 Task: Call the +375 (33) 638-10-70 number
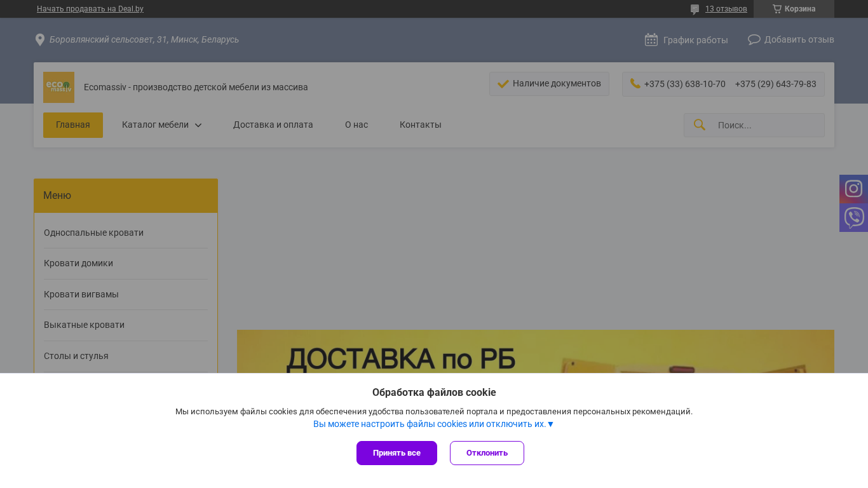(685, 84)
